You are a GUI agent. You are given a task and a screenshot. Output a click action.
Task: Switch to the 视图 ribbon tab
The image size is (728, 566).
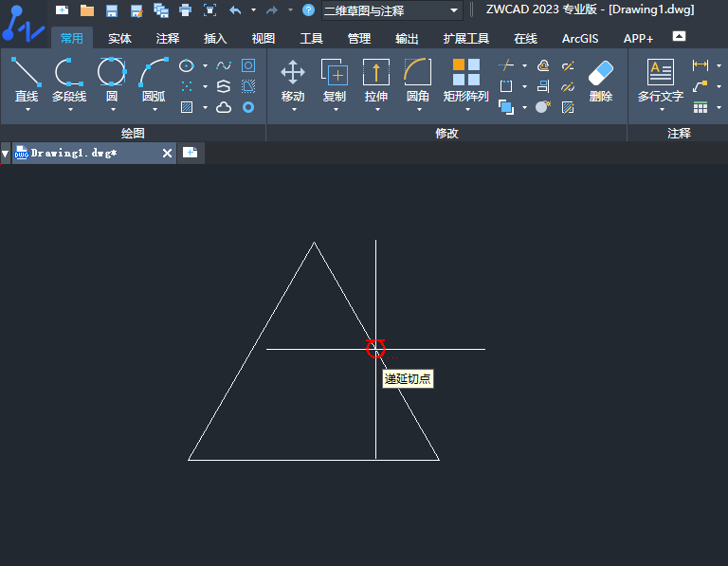point(264,39)
